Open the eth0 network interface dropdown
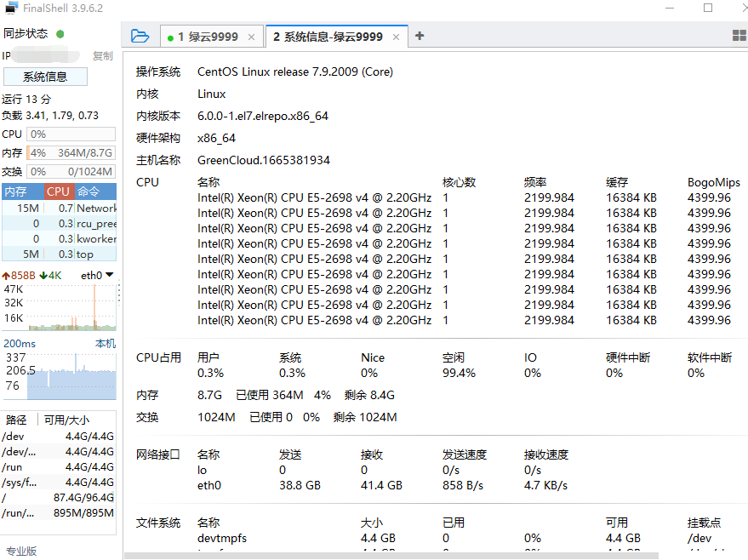The image size is (748, 560). (96, 274)
